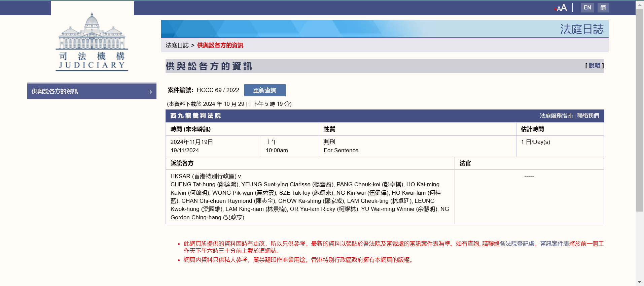This screenshot has height=286, width=644.
Task: Switch to Simplified Chinese with 简 button
Action: coord(603,7)
